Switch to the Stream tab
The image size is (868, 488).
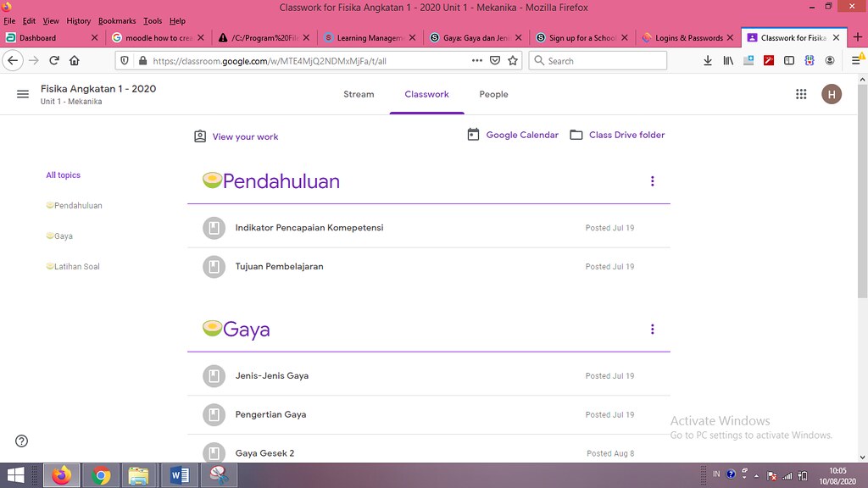(359, 95)
